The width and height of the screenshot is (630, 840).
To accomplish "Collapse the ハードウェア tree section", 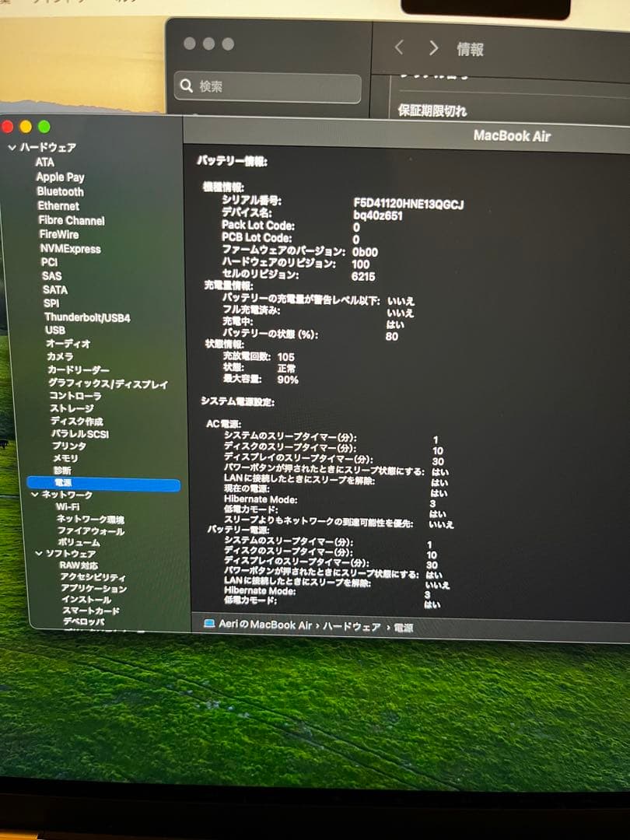I will [x=12, y=147].
